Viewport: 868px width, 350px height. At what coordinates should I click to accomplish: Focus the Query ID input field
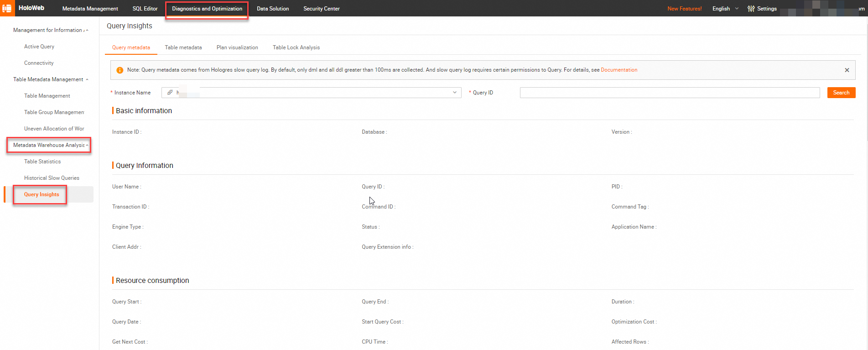click(670, 93)
